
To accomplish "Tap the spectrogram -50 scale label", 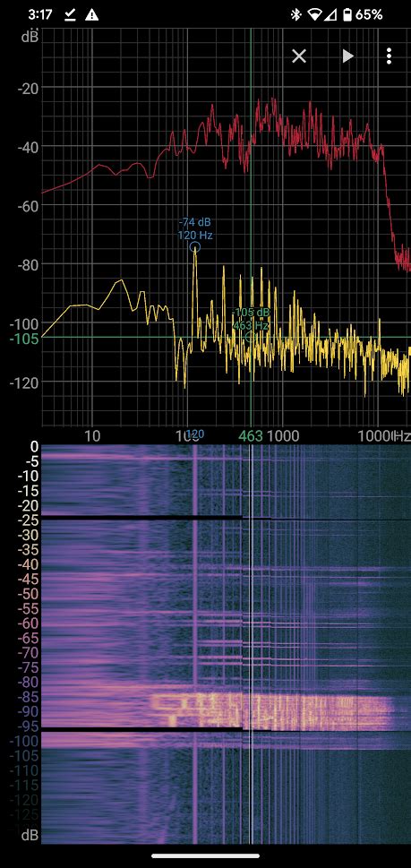I will click(x=28, y=594).
